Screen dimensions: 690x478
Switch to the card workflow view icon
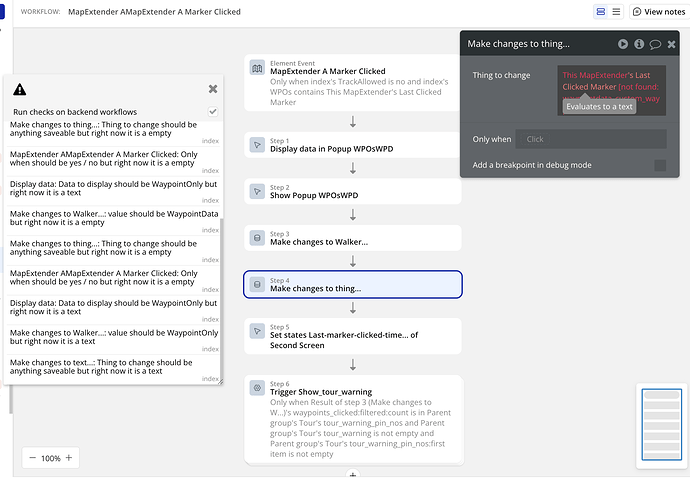point(601,12)
